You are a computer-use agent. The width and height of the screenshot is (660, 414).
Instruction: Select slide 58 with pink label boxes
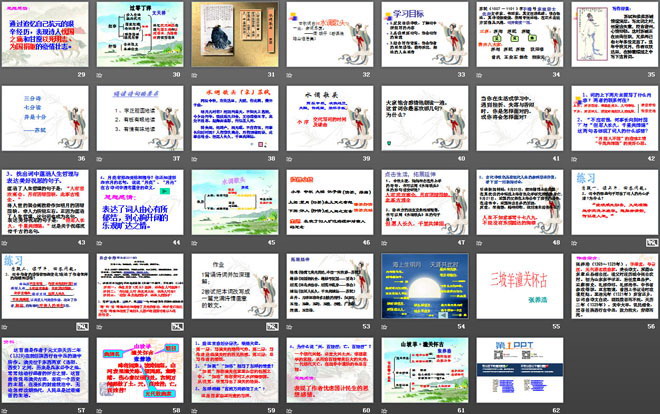pos(140,370)
